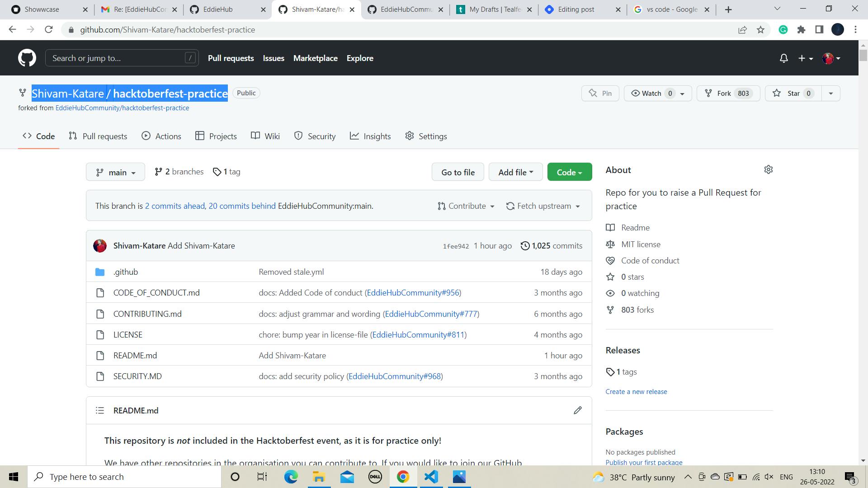
Task: Click the page vertical scrollbar thumb
Action: click(863, 55)
